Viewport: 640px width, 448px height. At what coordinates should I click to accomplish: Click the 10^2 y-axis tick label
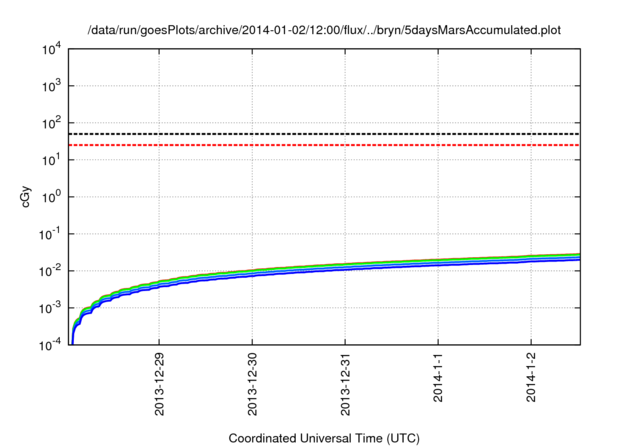pyautogui.click(x=51, y=123)
